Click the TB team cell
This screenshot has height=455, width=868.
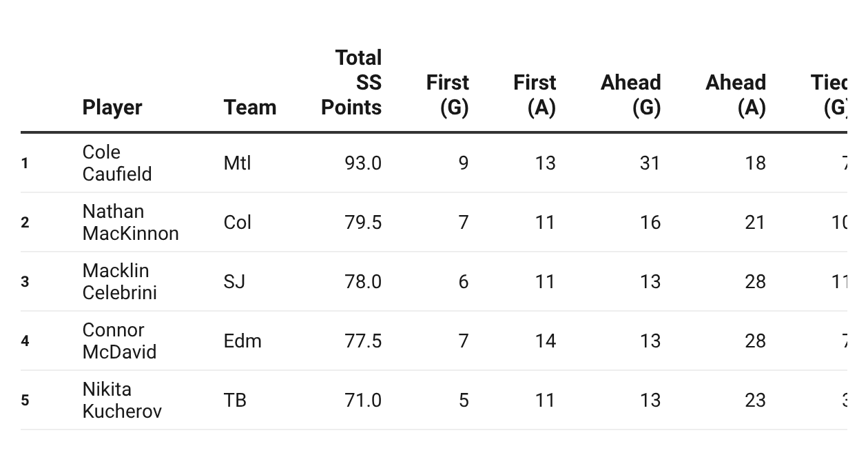[x=235, y=401]
